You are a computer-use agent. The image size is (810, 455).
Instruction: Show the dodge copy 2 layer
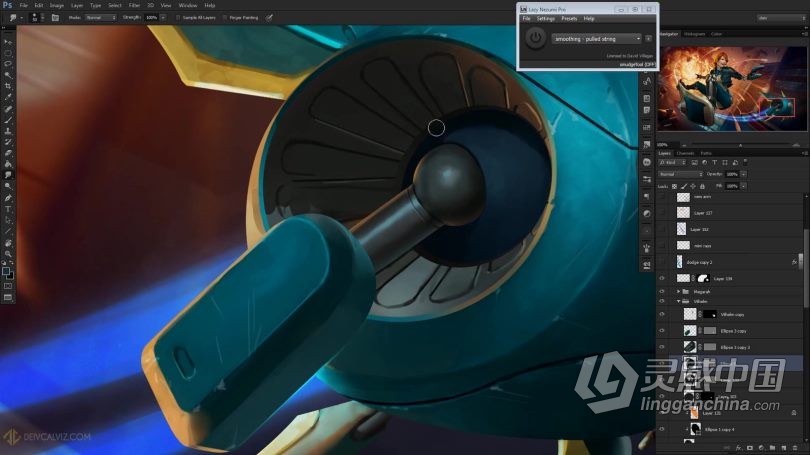click(662, 262)
